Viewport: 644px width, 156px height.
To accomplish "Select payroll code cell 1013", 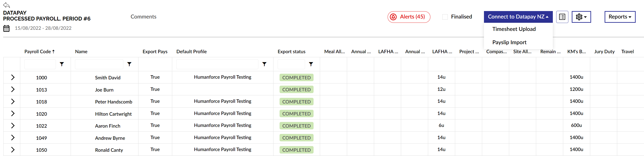I will pos(41,90).
